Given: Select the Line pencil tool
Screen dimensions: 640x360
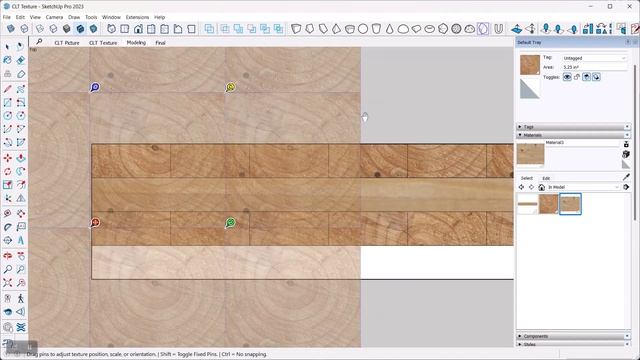Looking at the screenshot, I should (x=7, y=89).
